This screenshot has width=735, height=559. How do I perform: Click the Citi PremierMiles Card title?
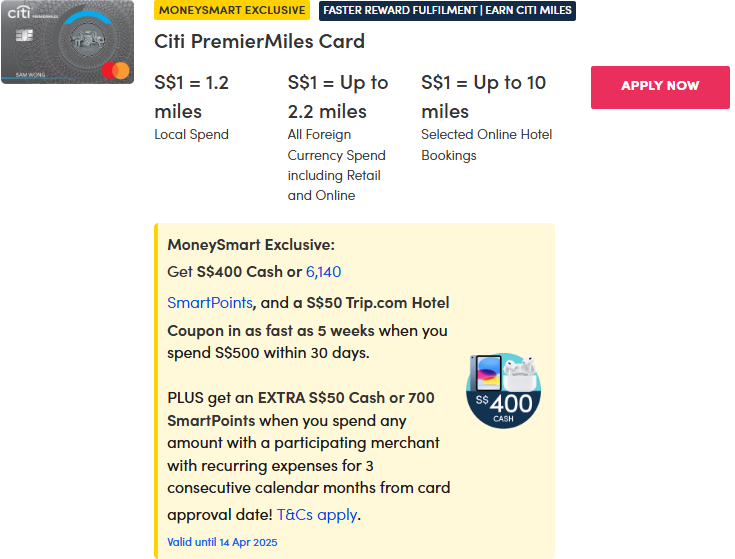click(260, 42)
